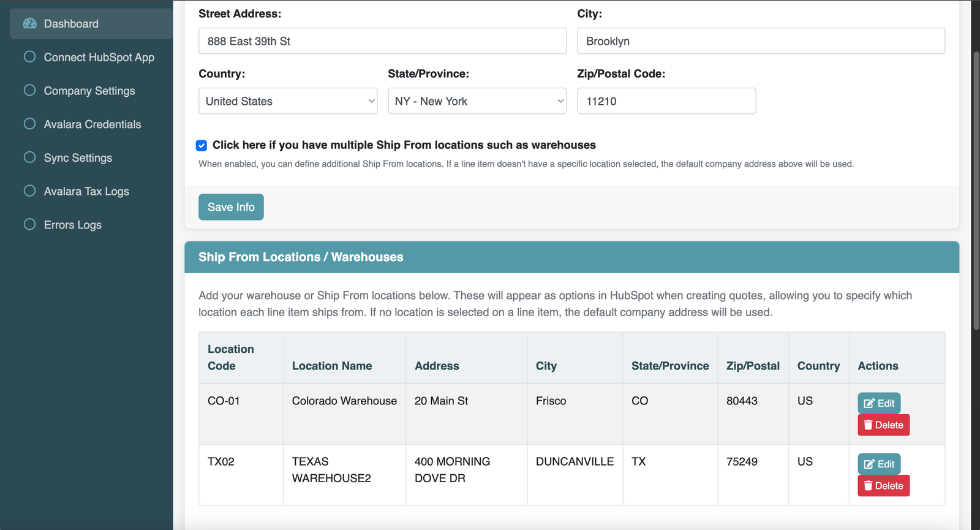Edit the TEXAS WAREHOUSE2 location
Viewport: 980px width, 530px height.
879,464
